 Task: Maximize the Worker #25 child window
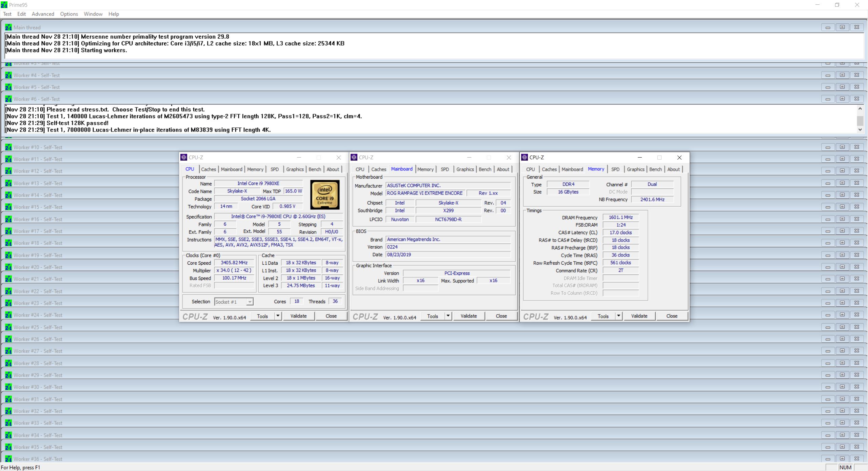842,327
